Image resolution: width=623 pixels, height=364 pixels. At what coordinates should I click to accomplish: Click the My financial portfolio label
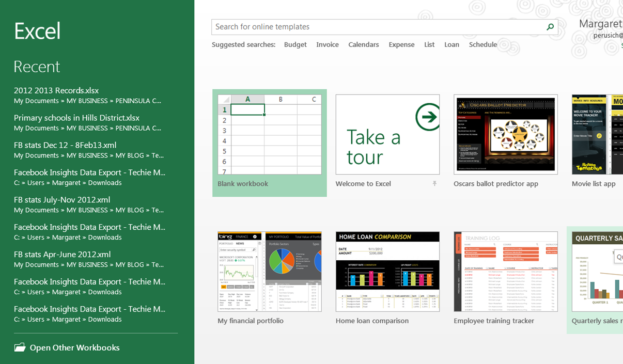tap(251, 321)
